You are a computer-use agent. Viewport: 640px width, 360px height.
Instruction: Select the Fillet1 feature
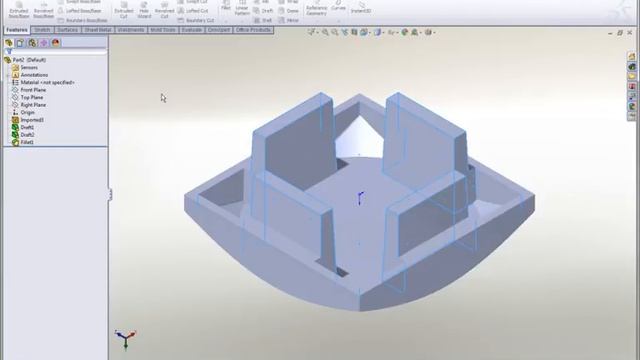click(23, 142)
